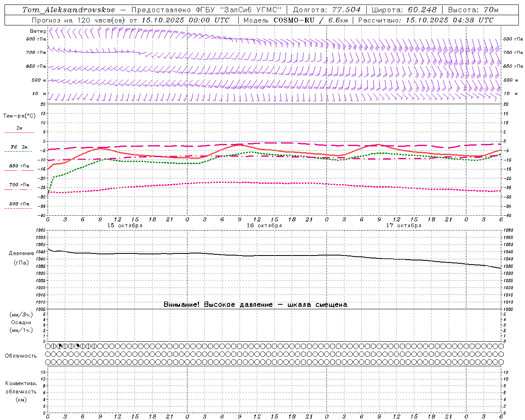Click the Рассчитано: 15.10.2025 04:38 UTC timestamp

coord(426,20)
